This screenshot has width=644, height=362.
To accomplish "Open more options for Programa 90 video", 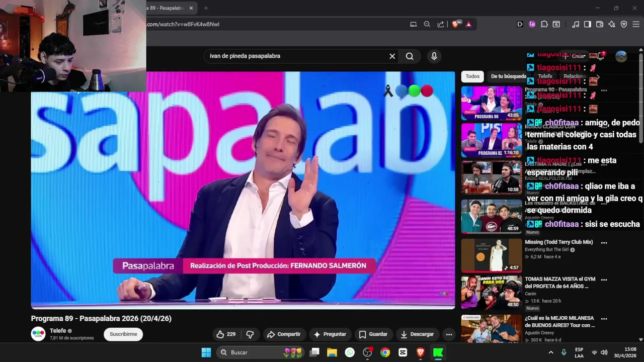I will [x=604, y=90].
